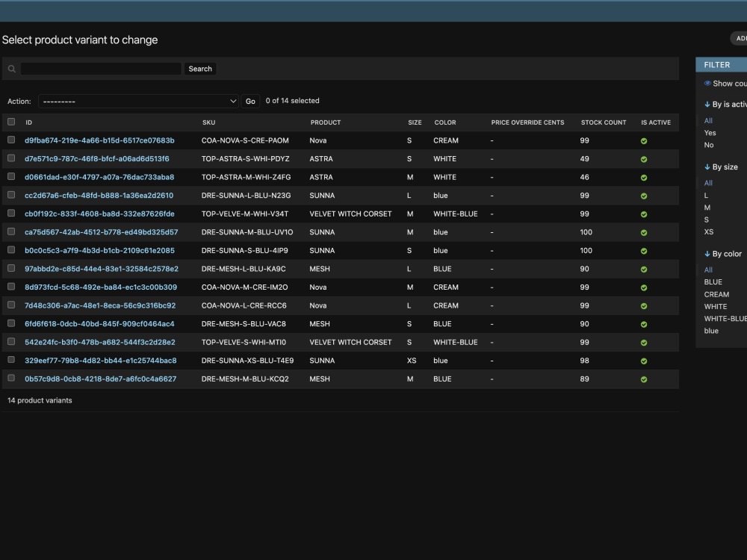
Task: Open variant 542e24fc-b3f0-478b link
Action: 100,343
